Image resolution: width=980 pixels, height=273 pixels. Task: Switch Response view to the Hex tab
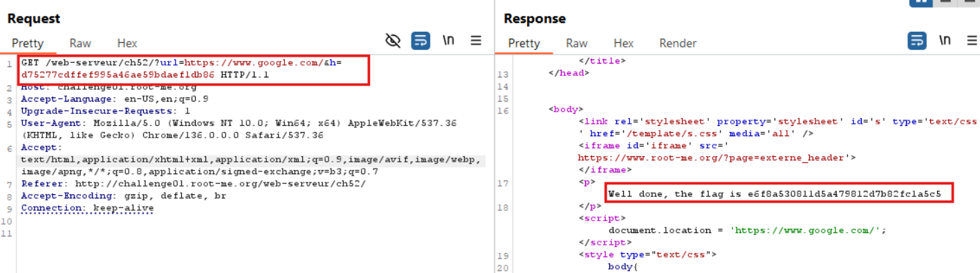coord(624,43)
